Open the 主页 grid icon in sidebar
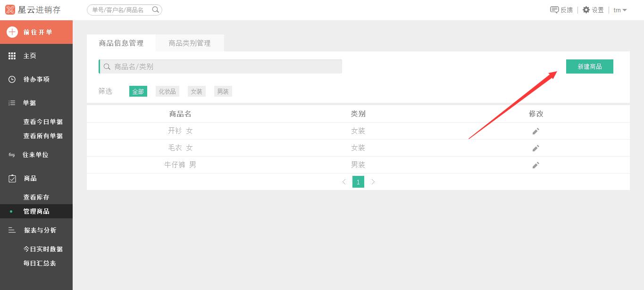 pyautogui.click(x=12, y=56)
